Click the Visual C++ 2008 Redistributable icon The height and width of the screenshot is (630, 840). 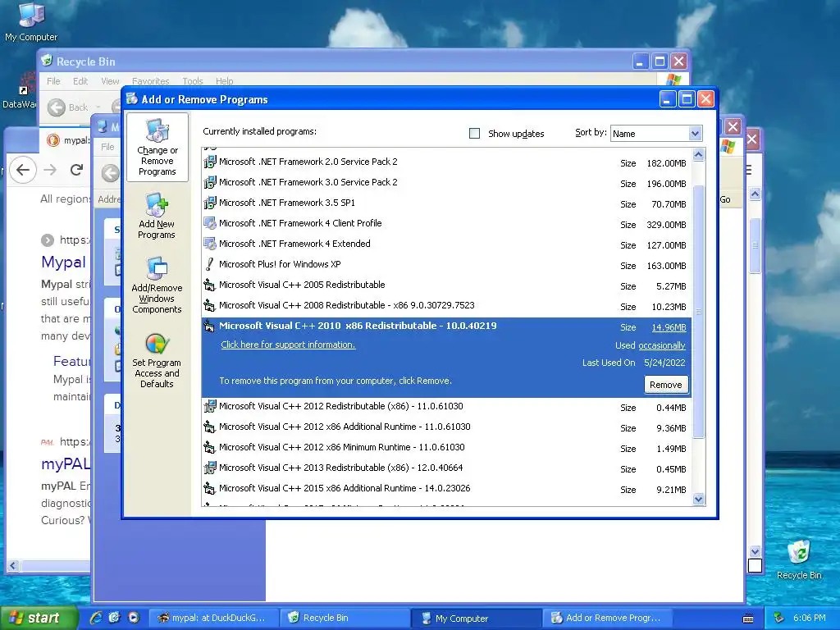[x=210, y=305]
